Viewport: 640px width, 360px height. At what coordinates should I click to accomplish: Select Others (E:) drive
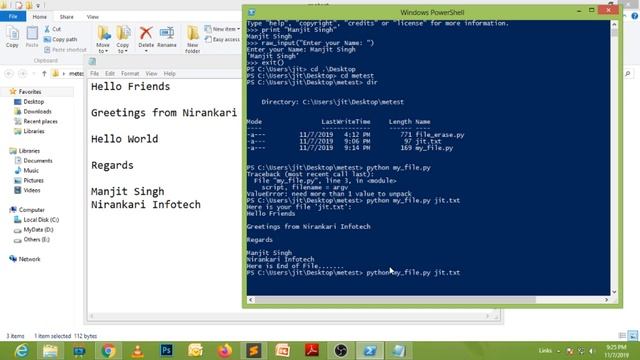click(x=36, y=239)
